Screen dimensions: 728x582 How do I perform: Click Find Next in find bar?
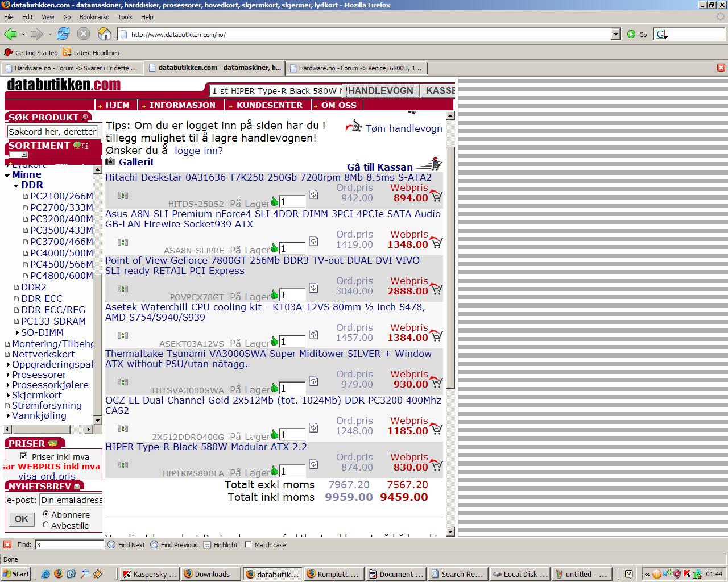point(126,544)
